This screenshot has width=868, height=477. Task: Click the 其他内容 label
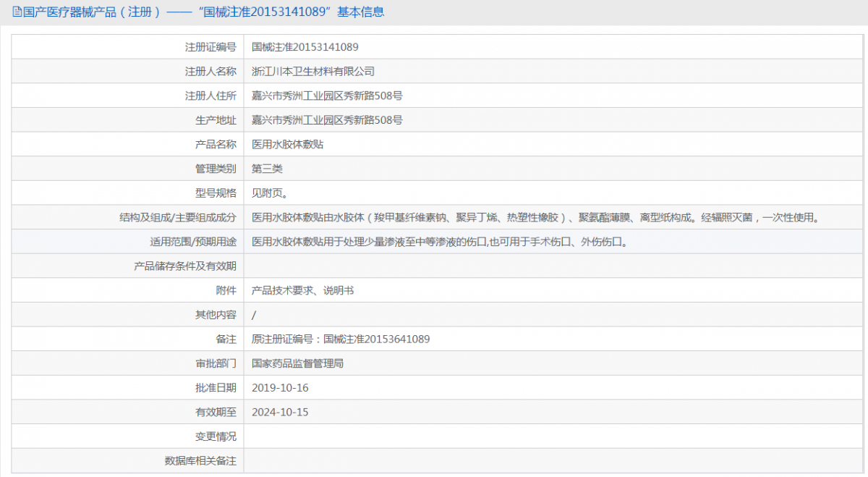click(216, 315)
